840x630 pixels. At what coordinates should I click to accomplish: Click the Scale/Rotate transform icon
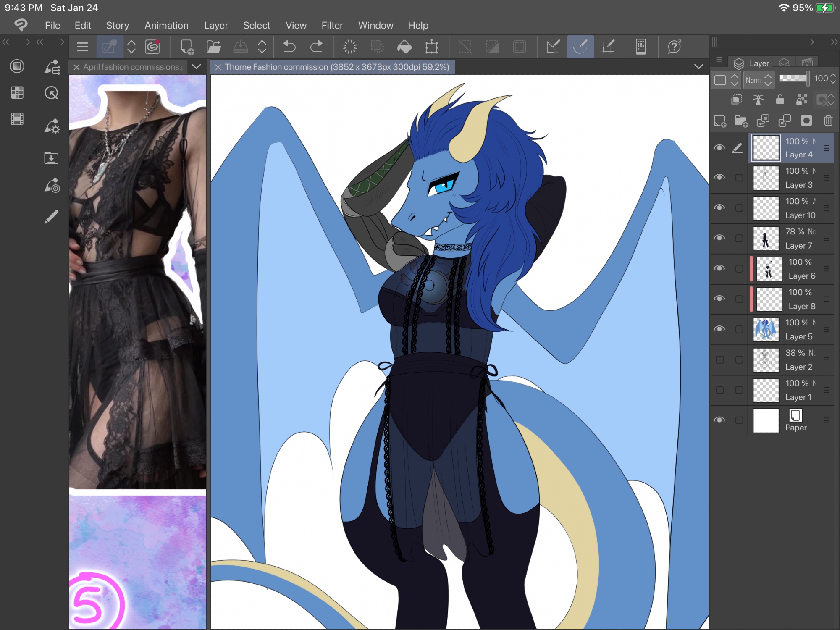[x=431, y=47]
